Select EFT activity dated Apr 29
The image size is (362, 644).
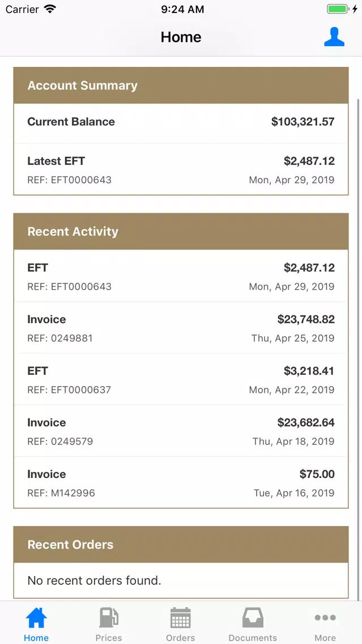[x=181, y=276]
